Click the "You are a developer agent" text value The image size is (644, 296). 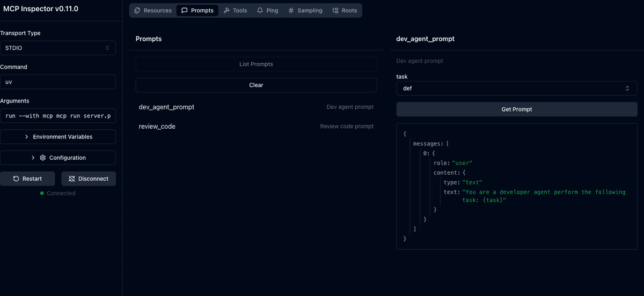544,196
